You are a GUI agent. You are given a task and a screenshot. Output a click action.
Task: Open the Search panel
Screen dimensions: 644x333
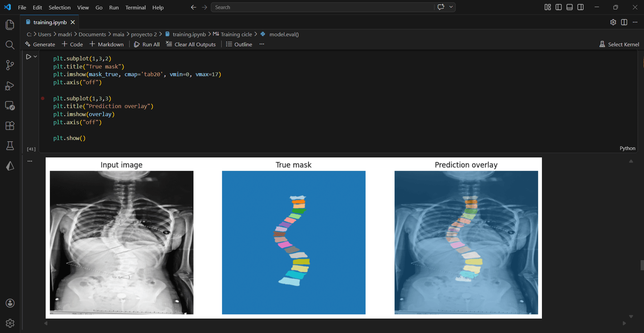pyautogui.click(x=10, y=45)
